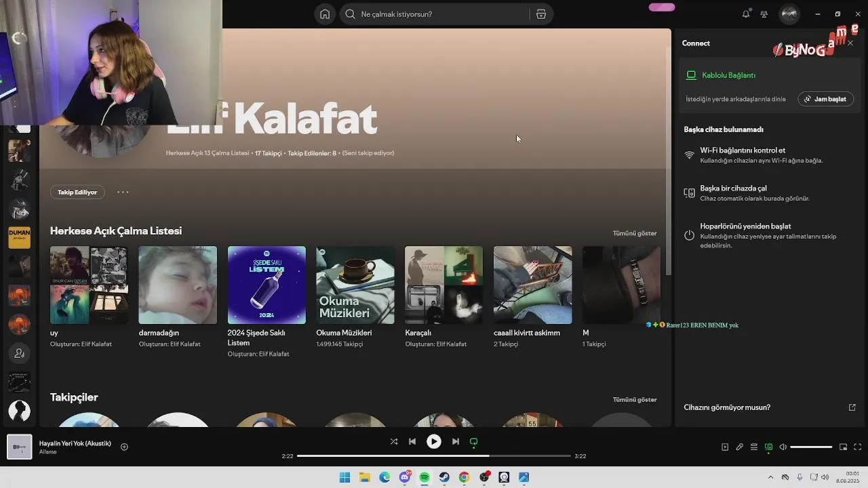The width and height of the screenshot is (868, 488).
Task: Show all public playlists (Tümünü göster)
Action: click(x=635, y=233)
